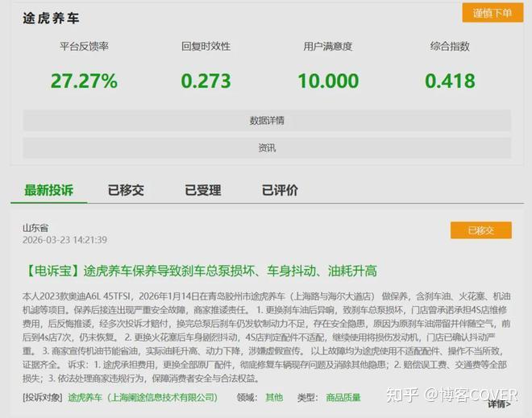
Task: Click the 平台反馈率 label
Action: 84,46
